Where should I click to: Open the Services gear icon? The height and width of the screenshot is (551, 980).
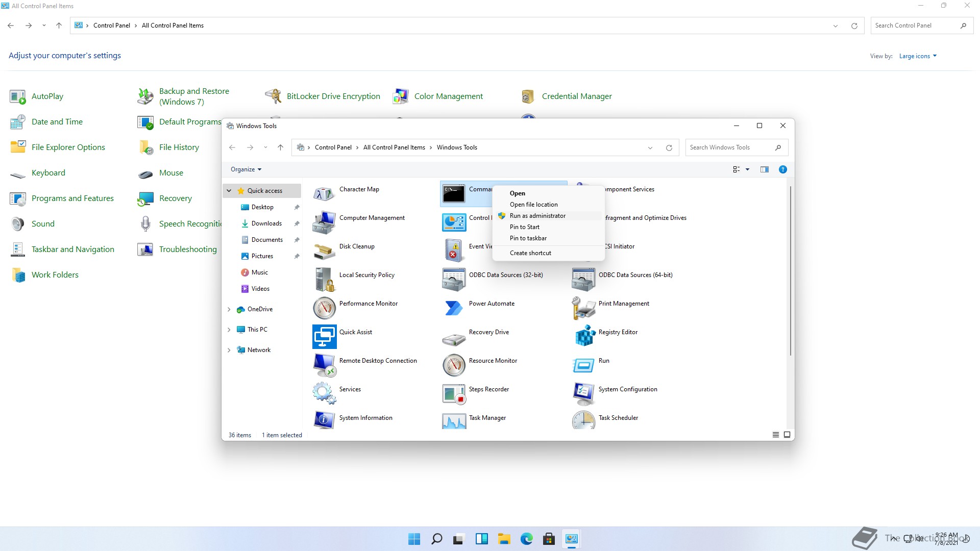point(324,394)
